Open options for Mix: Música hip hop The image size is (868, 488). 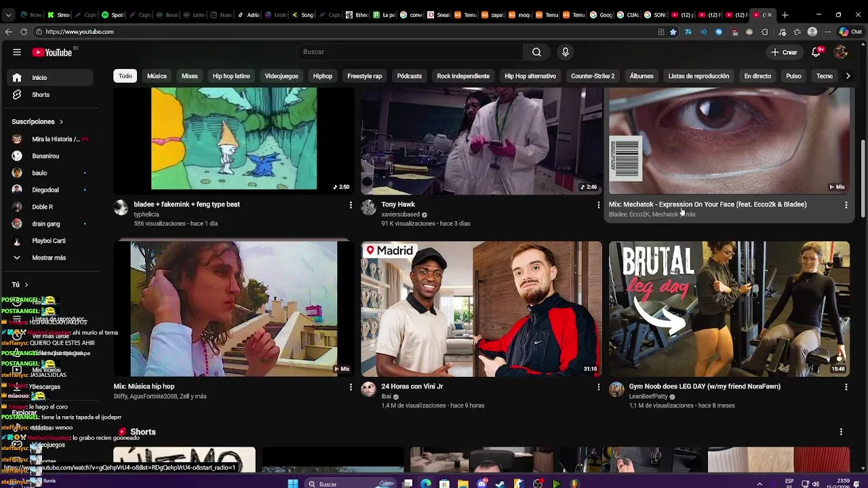pyautogui.click(x=351, y=387)
